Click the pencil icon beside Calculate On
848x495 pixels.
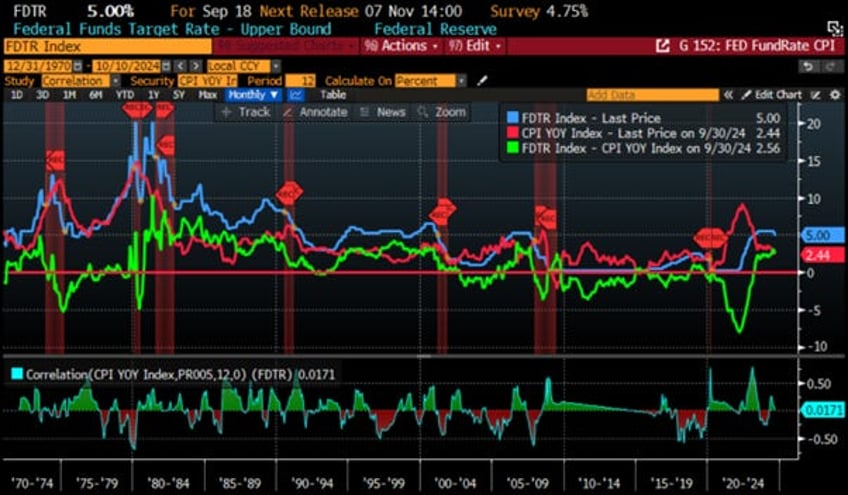pos(482,81)
